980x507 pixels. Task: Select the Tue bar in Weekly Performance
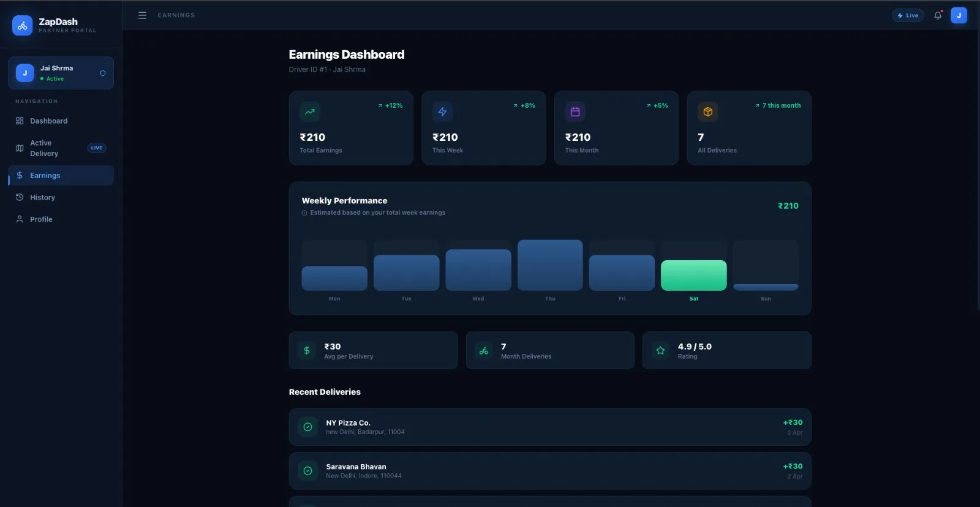406,272
